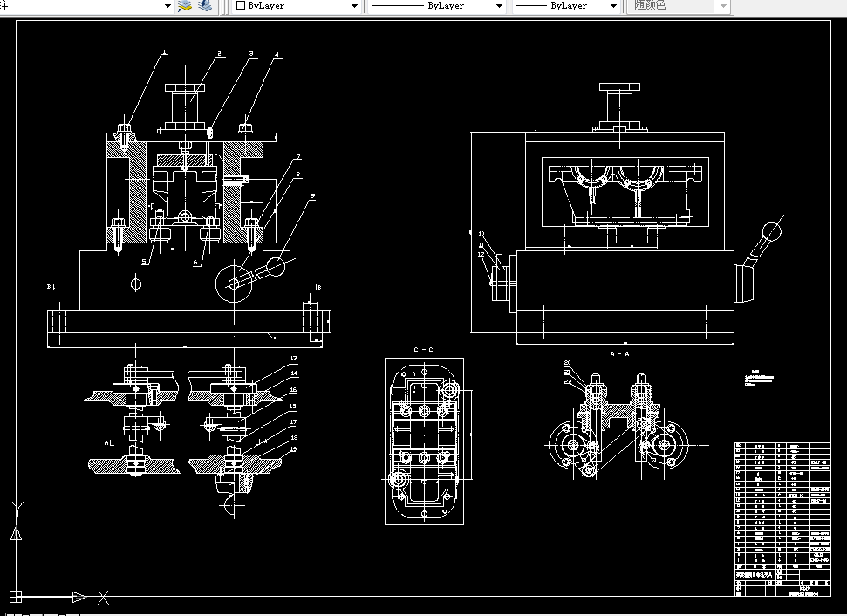Click the UCS origin icon in the drawing
Image resolution: width=847 pixels, height=616 pixels.
point(16,597)
